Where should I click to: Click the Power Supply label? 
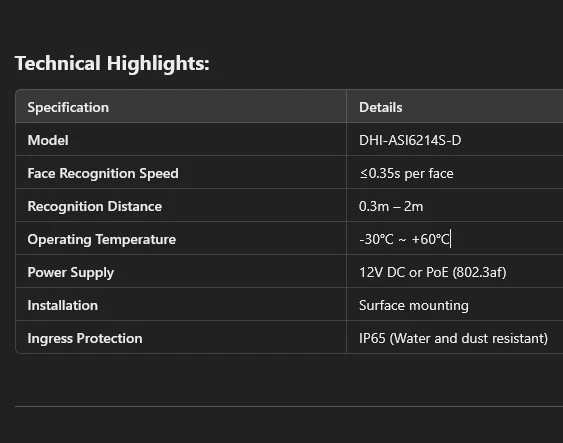click(x=71, y=272)
